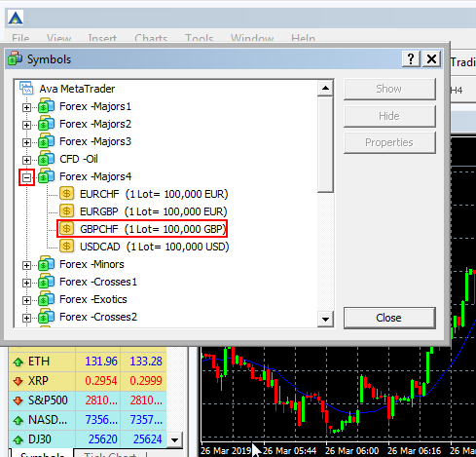
Task: Click the help question mark button
Action: click(411, 58)
